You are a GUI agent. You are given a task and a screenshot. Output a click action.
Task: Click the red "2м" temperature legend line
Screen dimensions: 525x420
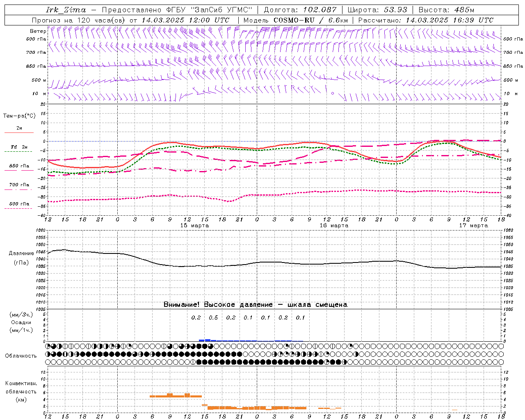click(x=19, y=132)
